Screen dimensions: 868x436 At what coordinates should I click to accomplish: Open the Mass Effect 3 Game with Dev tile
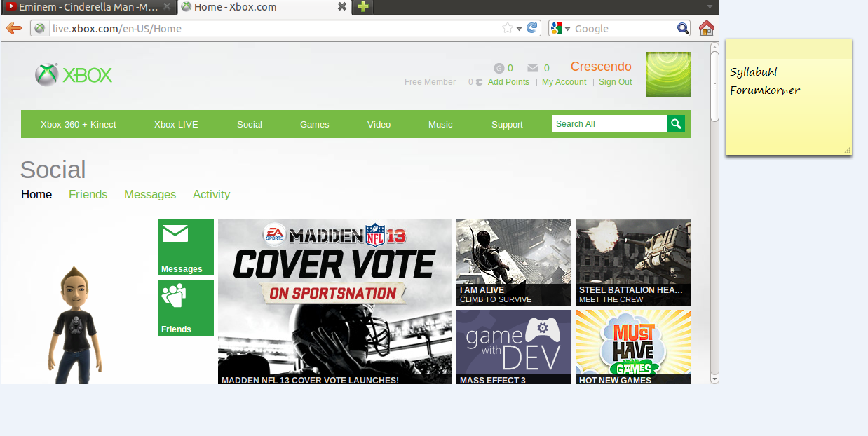coord(514,347)
